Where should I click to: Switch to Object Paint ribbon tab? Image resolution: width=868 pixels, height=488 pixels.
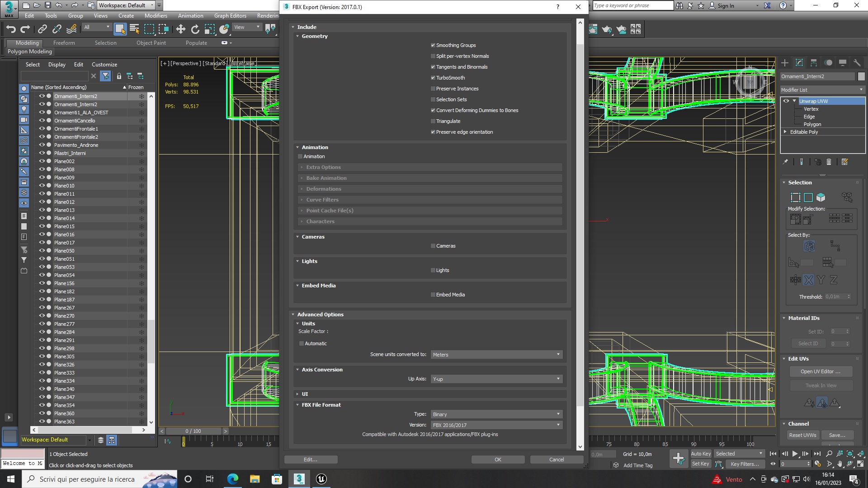(151, 43)
